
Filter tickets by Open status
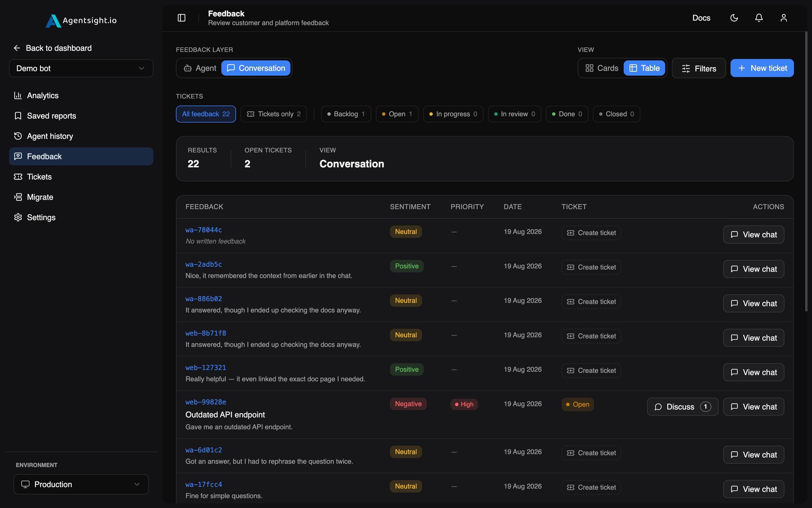(x=397, y=114)
